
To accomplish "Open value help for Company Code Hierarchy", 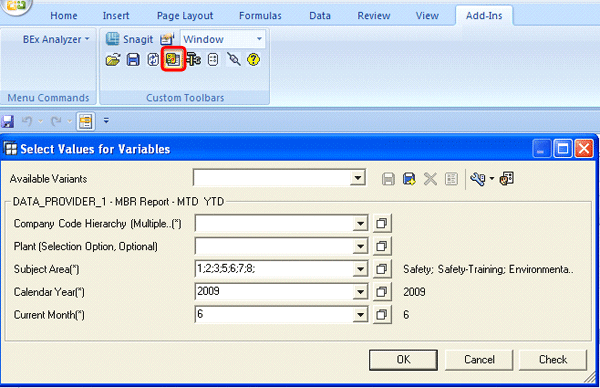I will [382, 223].
